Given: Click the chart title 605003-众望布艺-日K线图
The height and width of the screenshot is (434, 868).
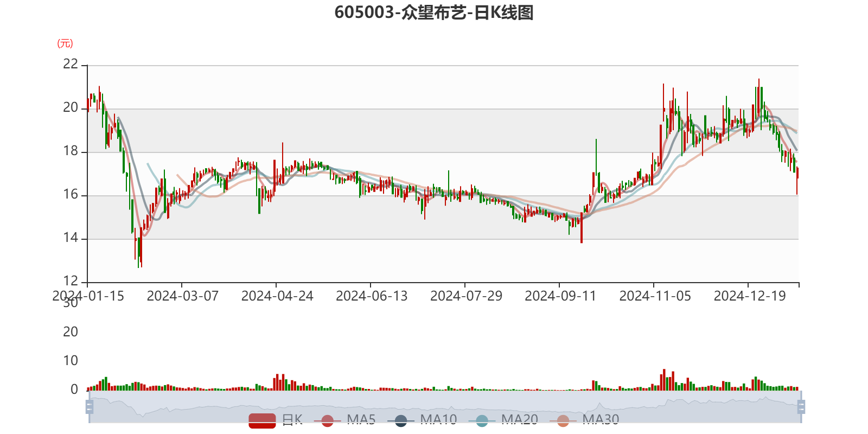Looking at the screenshot, I should 434,12.
